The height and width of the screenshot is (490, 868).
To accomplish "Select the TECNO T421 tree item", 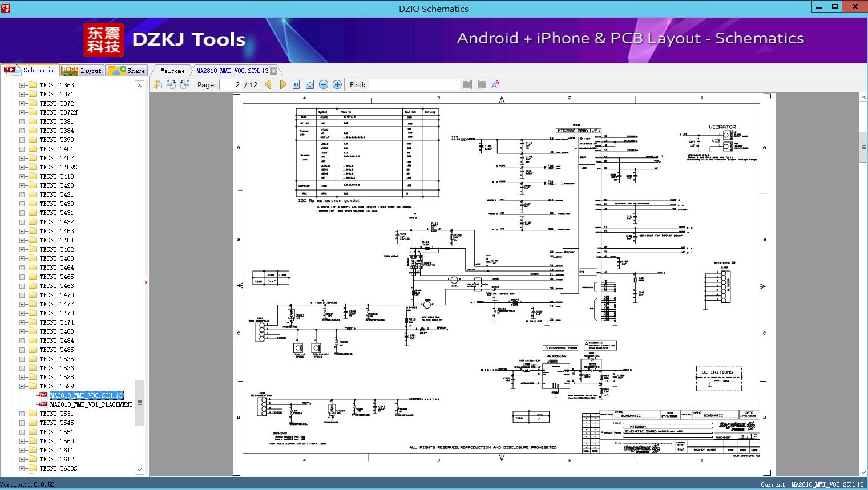I will (56, 195).
